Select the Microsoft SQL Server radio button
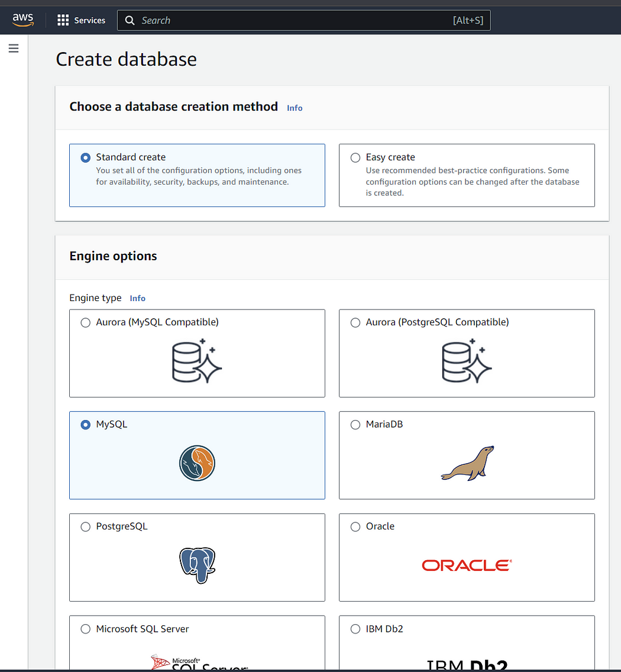Screen dimensions: 621x672 point(86,629)
